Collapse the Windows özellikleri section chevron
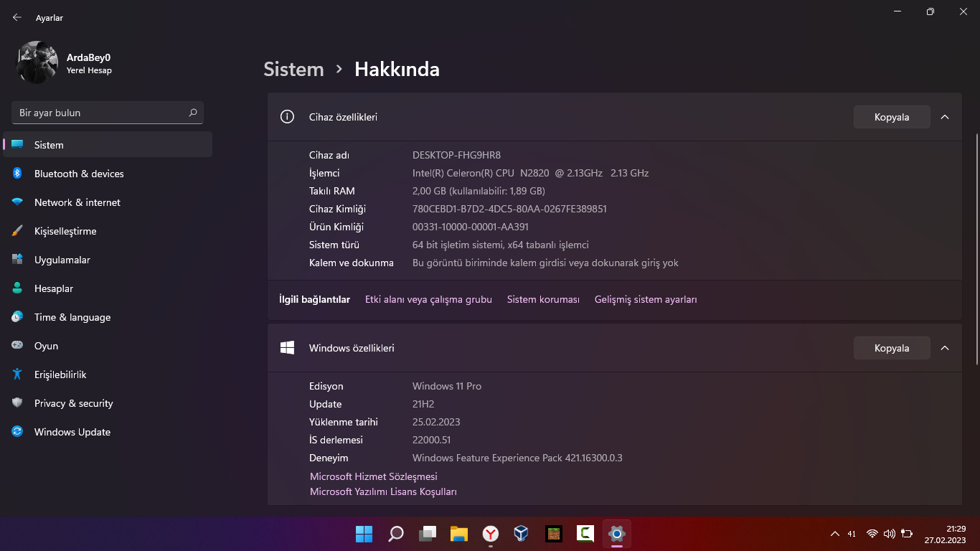Viewport: 980px width, 551px height. point(945,348)
